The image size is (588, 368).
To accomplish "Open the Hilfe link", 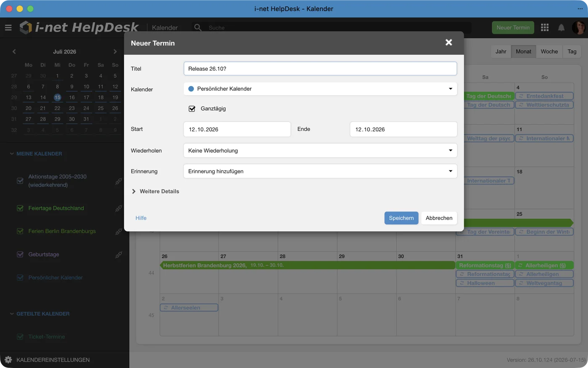I will [141, 218].
